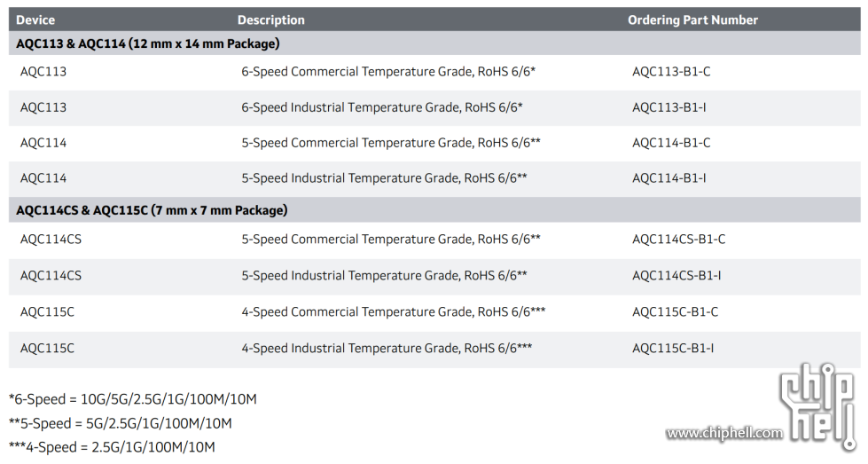Screen dimensions: 868x464
Task: Click the Chiphell logo watermark
Action: [x=818, y=405]
